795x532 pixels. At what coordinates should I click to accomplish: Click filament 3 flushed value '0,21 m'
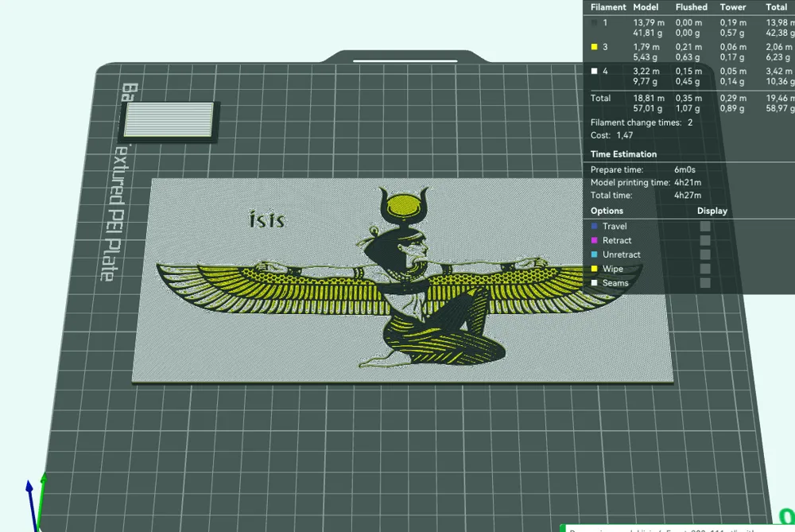coord(688,47)
